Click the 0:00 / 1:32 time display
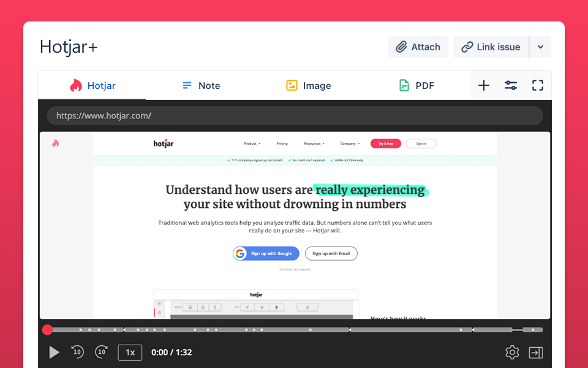 pos(171,352)
